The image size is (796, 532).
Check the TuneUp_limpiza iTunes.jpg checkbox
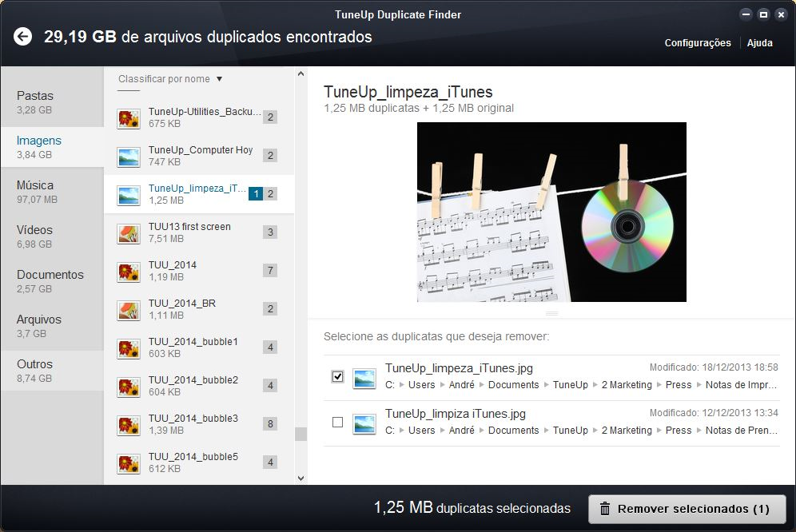coord(337,423)
